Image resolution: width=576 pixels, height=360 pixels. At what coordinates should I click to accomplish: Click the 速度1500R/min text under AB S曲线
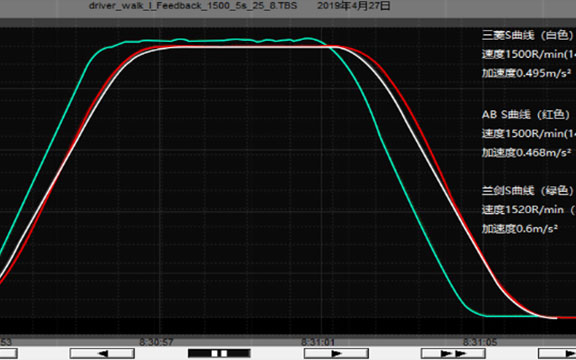pos(522,134)
